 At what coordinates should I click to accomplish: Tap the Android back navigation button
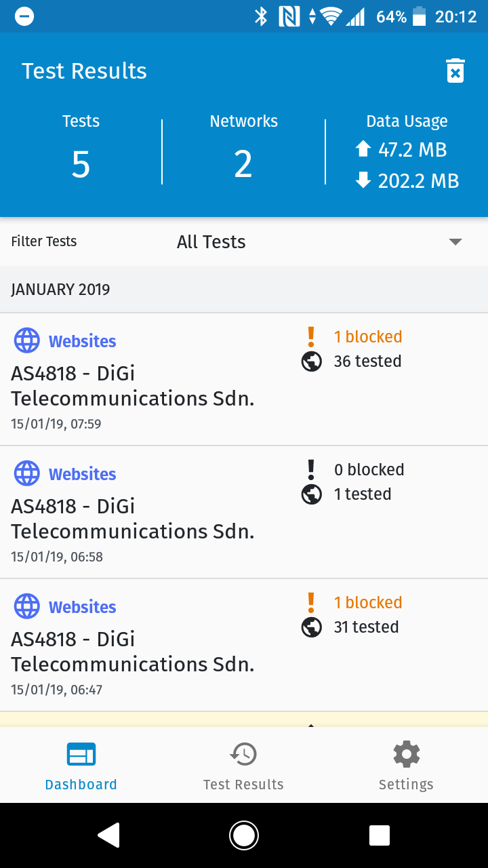(108, 835)
